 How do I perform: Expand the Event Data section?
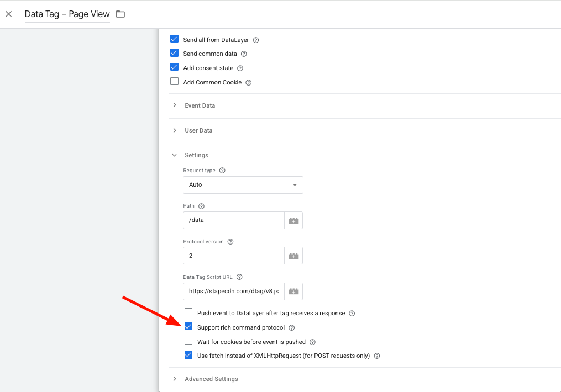point(200,105)
